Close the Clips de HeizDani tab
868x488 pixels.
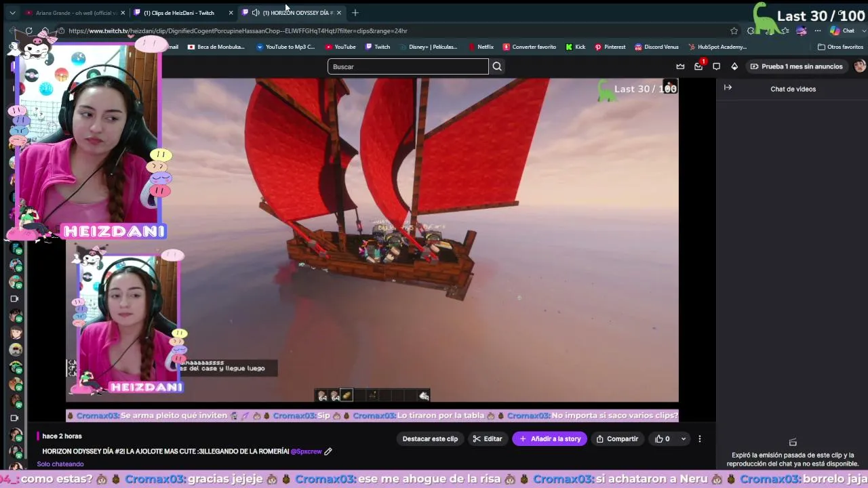click(x=231, y=13)
